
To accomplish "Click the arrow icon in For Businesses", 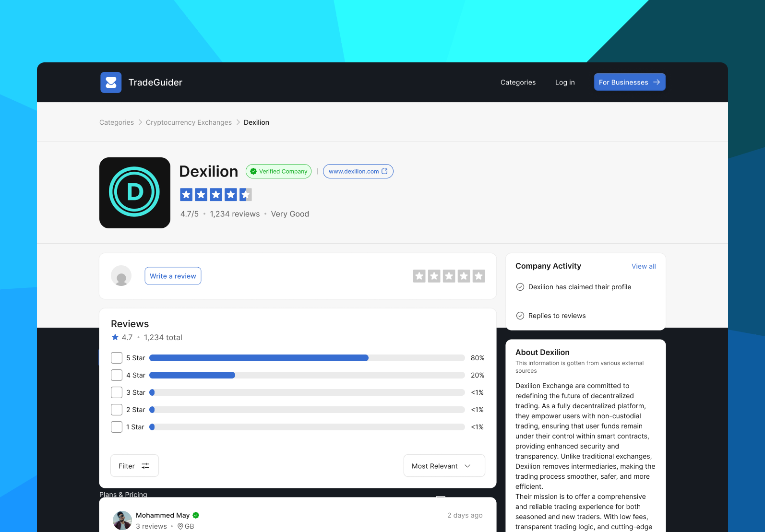I will point(657,82).
